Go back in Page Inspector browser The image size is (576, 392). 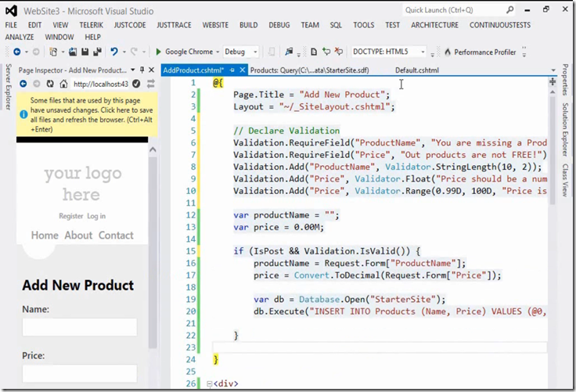(23, 85)
